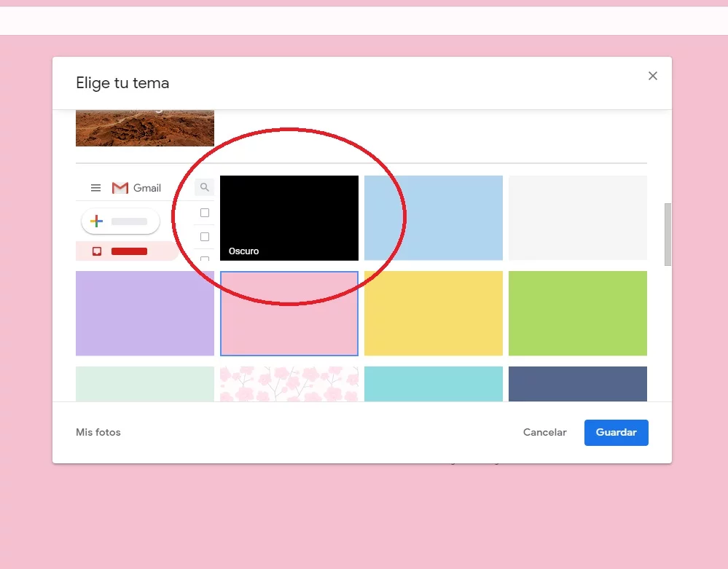Click Cancelar to discard theme changes
Viewport: 728px width, 569px height.
click(x=544, y=432)
